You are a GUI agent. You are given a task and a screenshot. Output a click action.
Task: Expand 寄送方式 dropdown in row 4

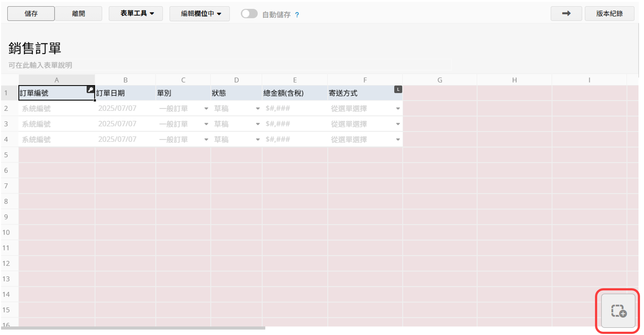tap(398, 140)
